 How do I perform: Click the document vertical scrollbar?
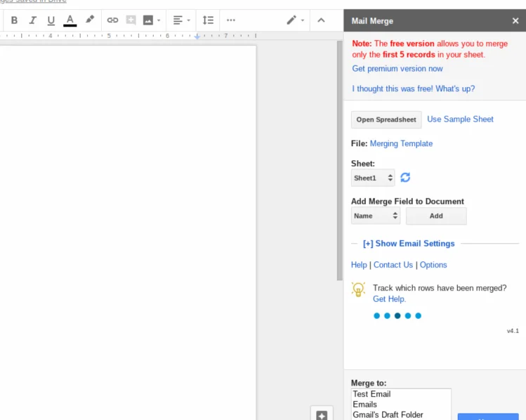tap(339, 160)
